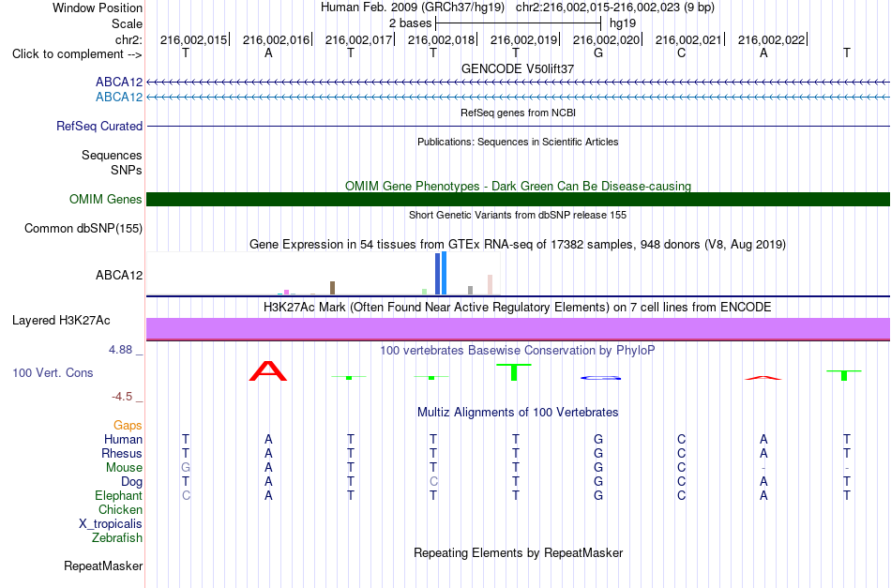This screenshot has height=588, width=891.
Task: Click the gray C in Dog row
Action: [x=433, y=482]
